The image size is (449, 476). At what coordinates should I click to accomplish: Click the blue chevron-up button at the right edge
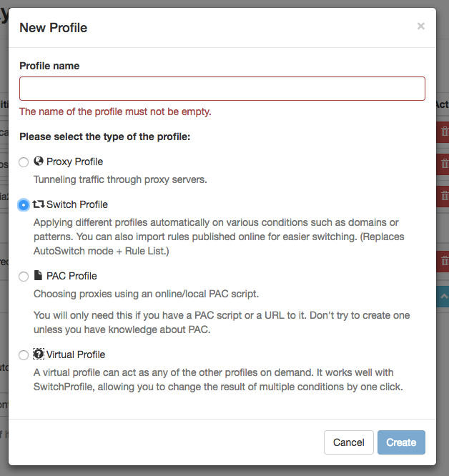point(443,297)
